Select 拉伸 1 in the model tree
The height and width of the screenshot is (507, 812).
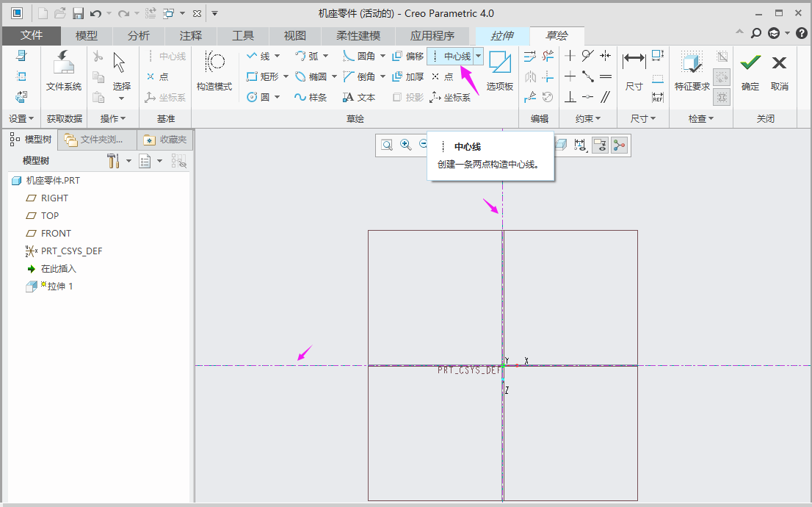coord(60,287)
